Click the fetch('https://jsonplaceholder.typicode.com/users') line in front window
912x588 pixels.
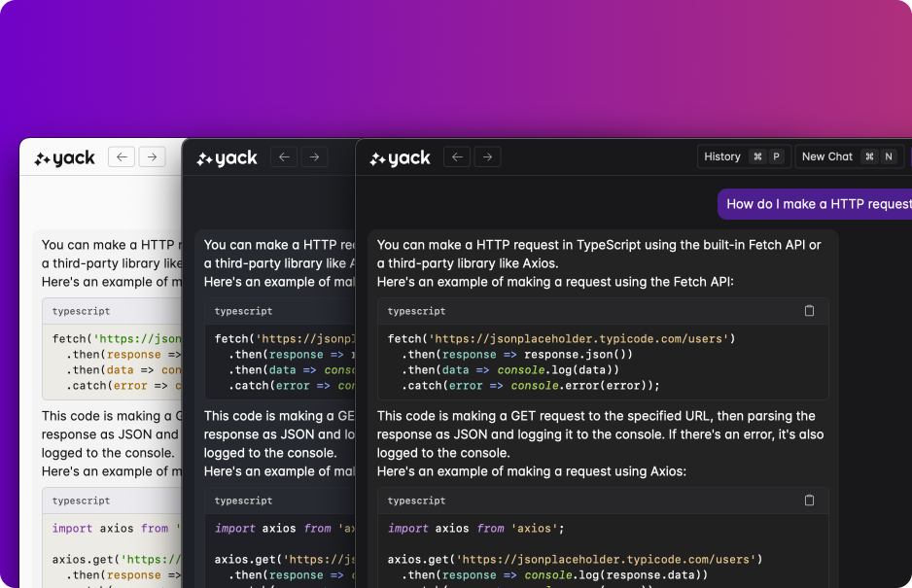tap(561, 338)
